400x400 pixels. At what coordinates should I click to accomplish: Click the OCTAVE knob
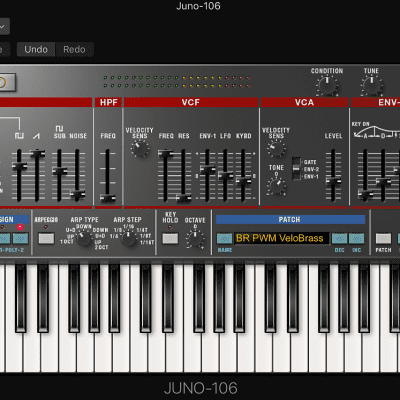coord(195,239)
